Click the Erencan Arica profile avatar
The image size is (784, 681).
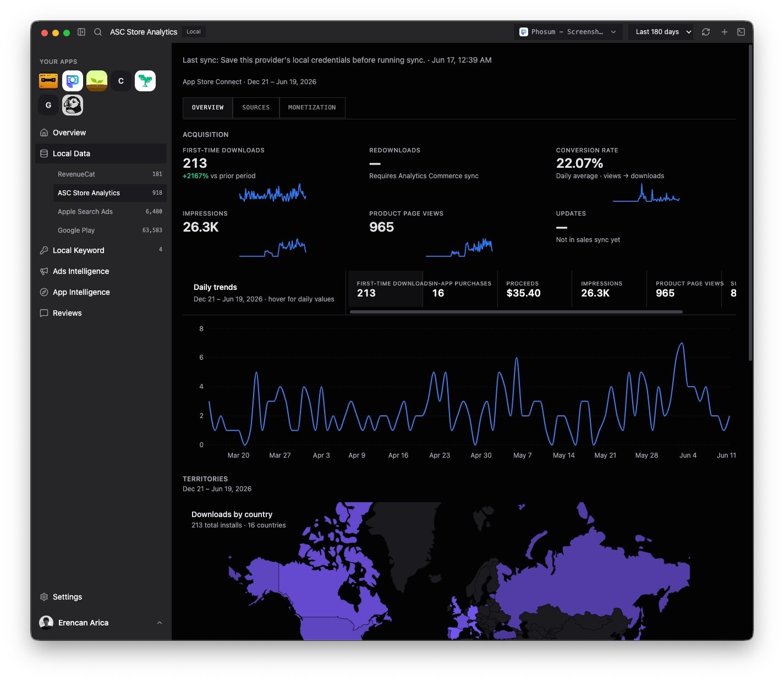46,623
